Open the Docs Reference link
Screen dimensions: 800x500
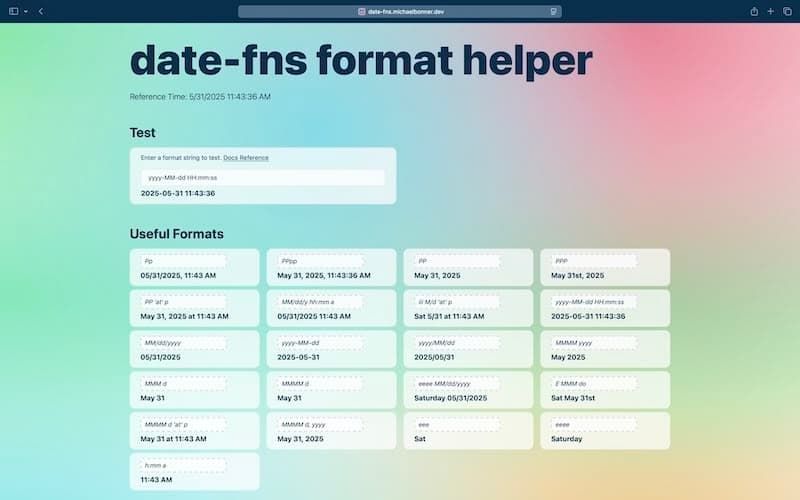(246, 158)
